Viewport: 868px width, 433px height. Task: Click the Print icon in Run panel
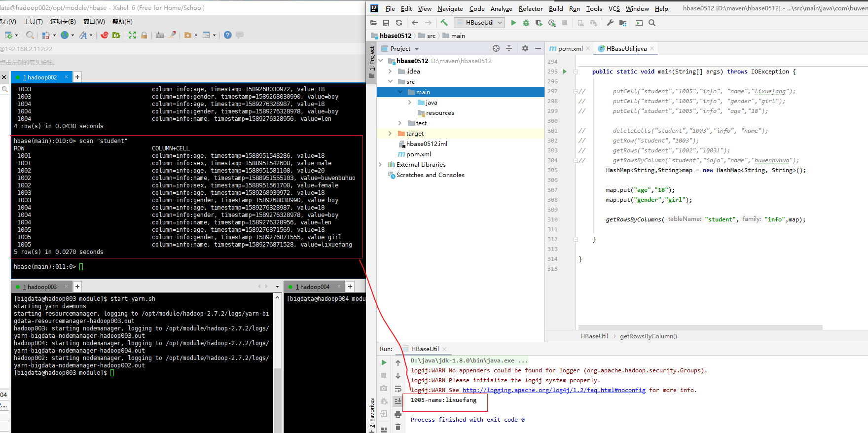click(x=398, y=414)
